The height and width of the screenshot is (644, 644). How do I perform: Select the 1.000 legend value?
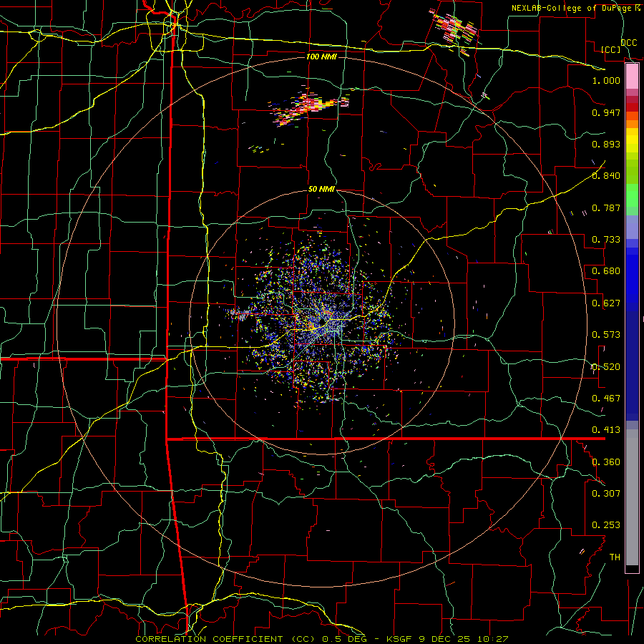606,81
